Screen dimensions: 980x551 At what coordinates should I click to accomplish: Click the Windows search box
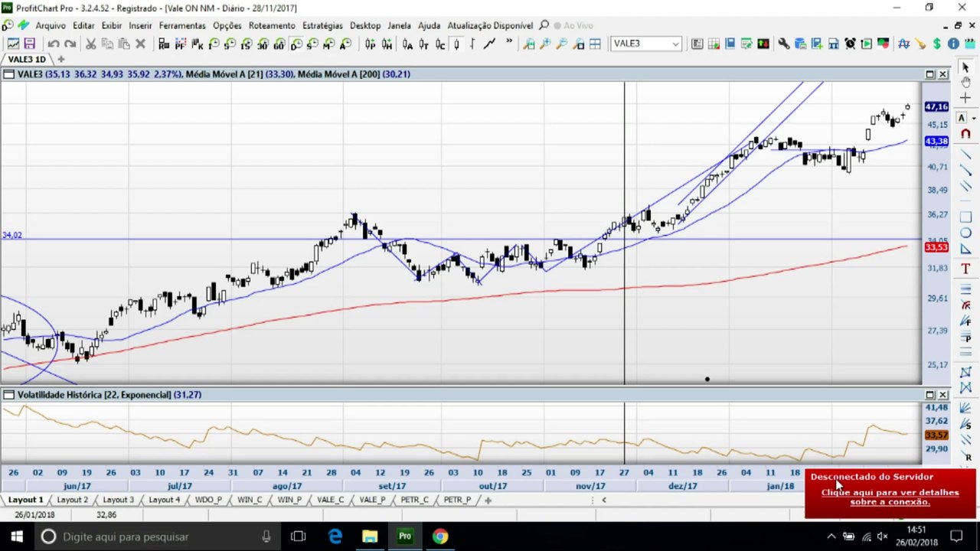coord(157,536)
